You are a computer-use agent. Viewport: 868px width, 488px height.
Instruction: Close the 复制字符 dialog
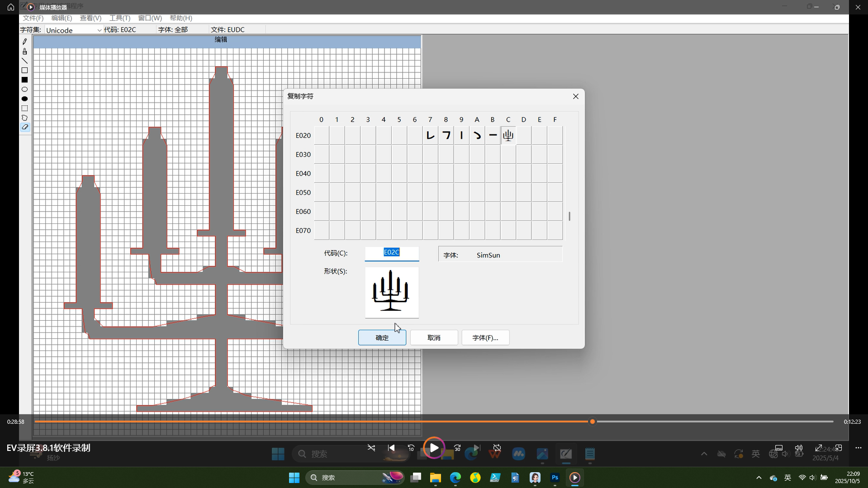click(576, 96)
